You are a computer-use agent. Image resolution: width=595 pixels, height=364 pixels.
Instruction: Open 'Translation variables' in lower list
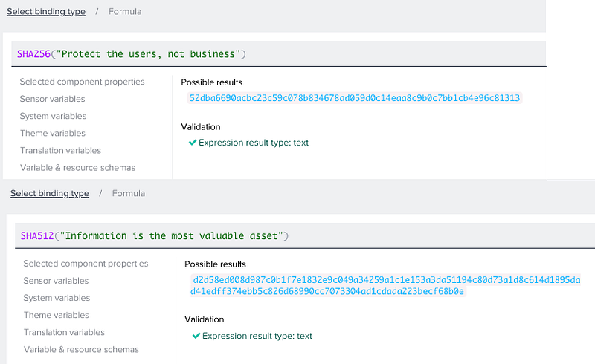(64, 332)
